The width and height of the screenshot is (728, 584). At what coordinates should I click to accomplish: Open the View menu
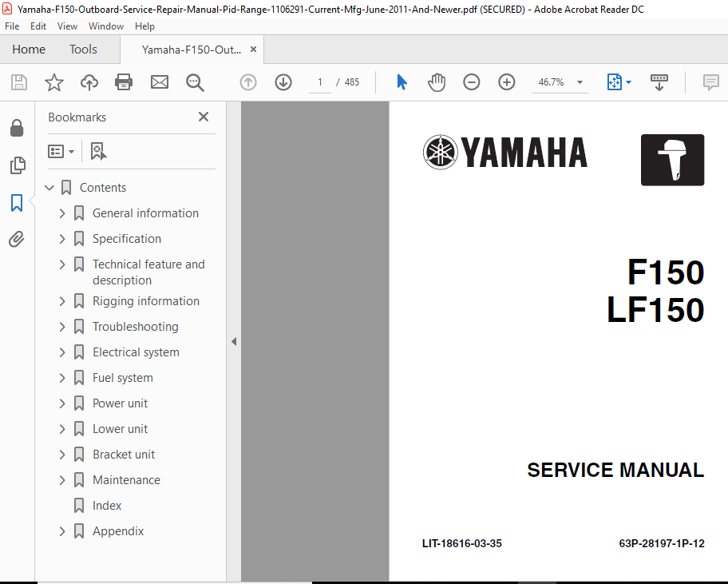tap(67, 26)
